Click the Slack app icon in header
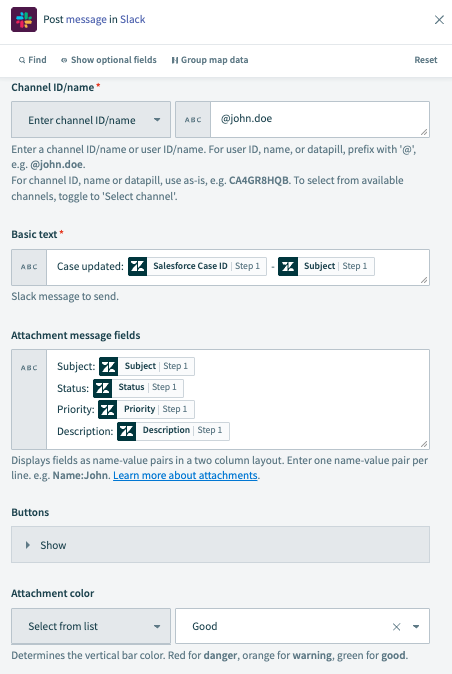Image resolution: width=452 pixels, height=674 pixels. click(x=24, y=20)
